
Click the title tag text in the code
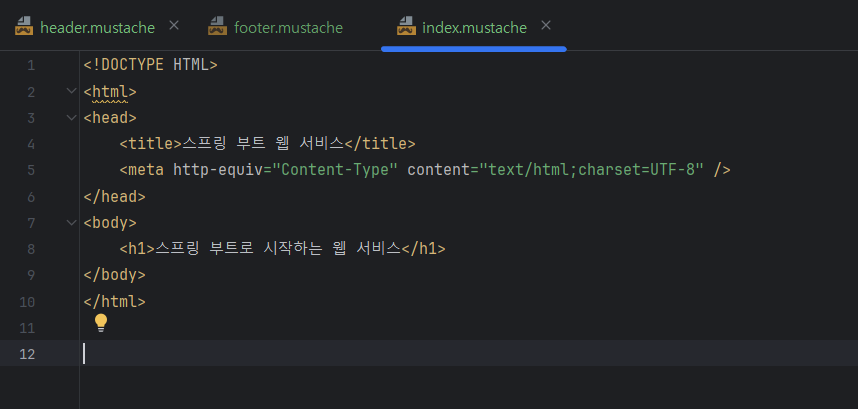pyautogui.click(x=268, y=144)
